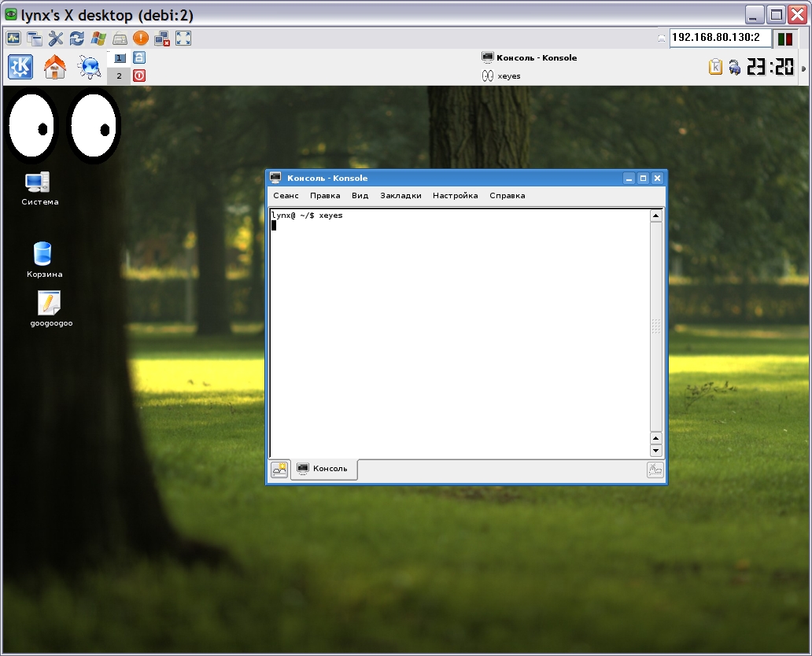The image size is (812, 656).
Task: Switch to virtual desktop 2
Action: 120,76
